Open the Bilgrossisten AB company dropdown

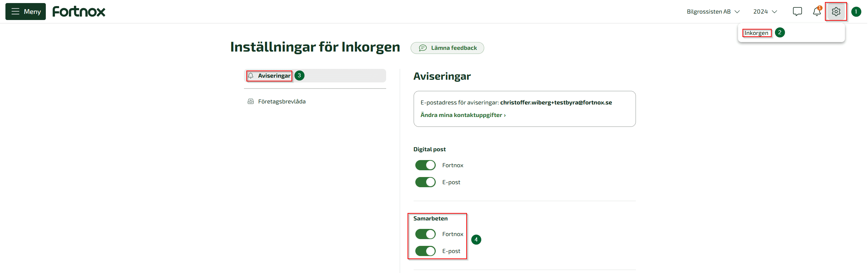[713, 12]
